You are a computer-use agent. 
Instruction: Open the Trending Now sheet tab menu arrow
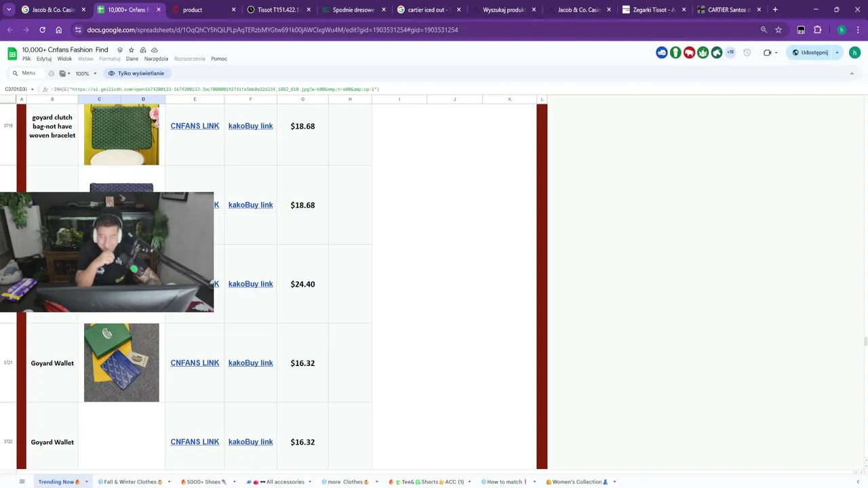coord(86,482)
